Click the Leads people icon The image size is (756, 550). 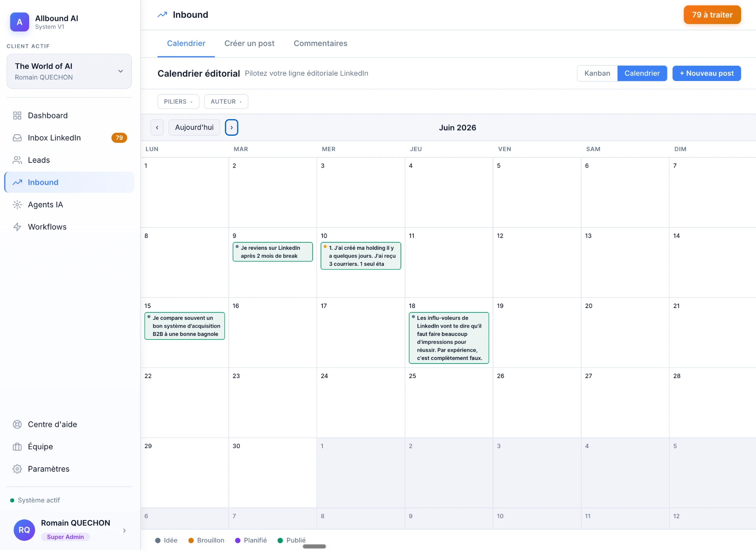(17, 160)
